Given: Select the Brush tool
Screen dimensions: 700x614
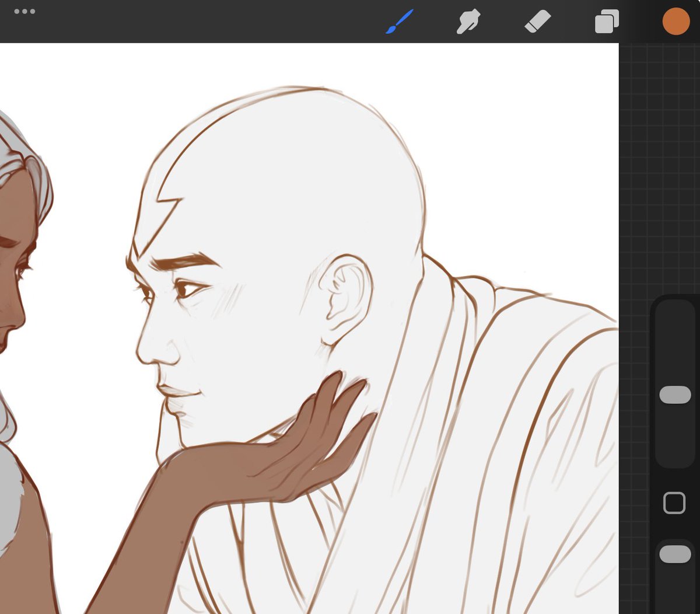Looking at the screenshot, I should point(400,22).
